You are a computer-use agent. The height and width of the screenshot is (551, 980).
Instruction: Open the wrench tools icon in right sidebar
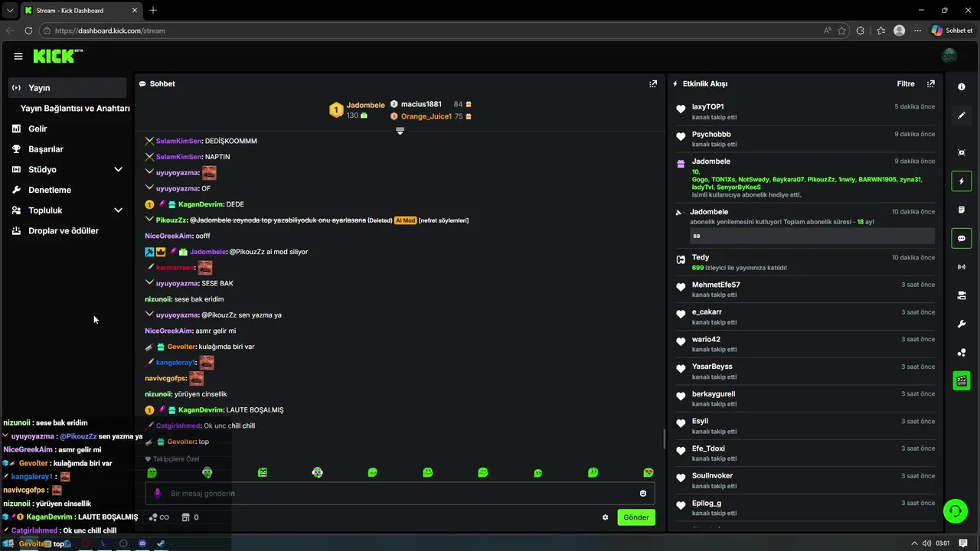pos(962,324)
